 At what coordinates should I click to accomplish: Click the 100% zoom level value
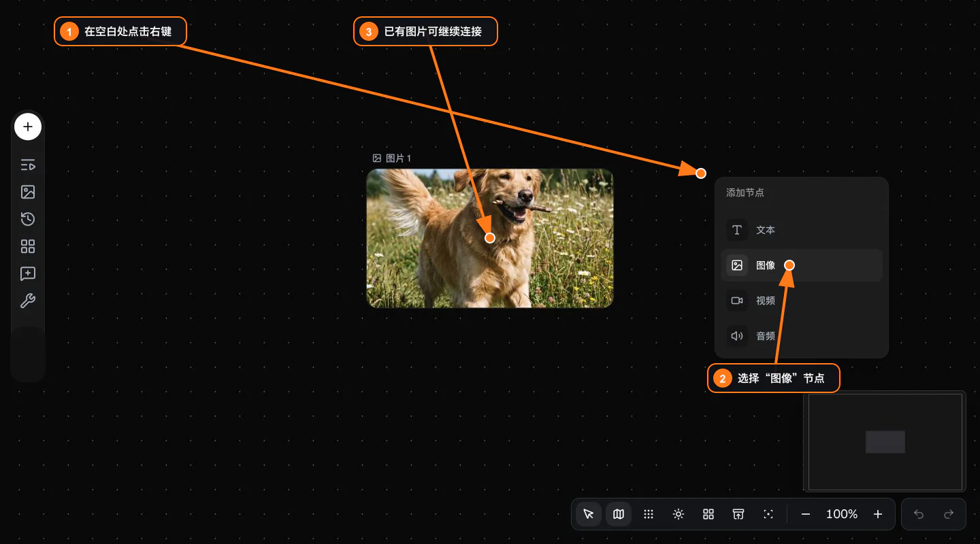pyautogui.click(x=842, y=514)
